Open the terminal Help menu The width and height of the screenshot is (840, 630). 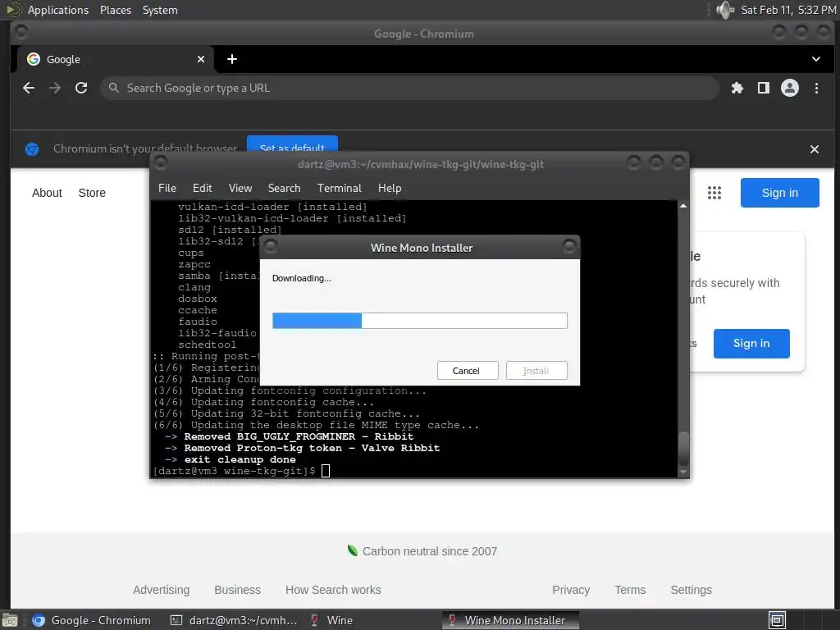pyautogui.click(x=390, y=188)
